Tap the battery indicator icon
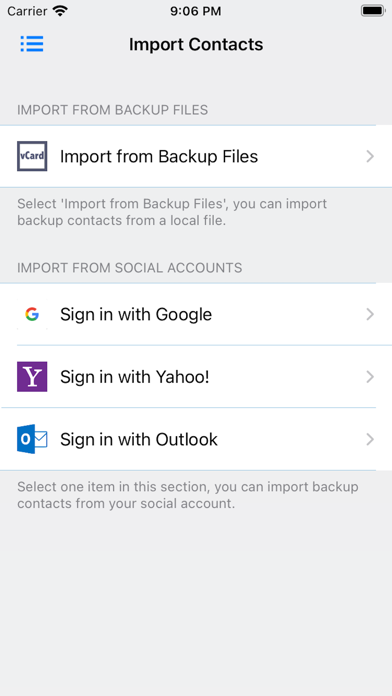Image resolution: width=392 pixels, height=696 pixels. tap(372, 11)
